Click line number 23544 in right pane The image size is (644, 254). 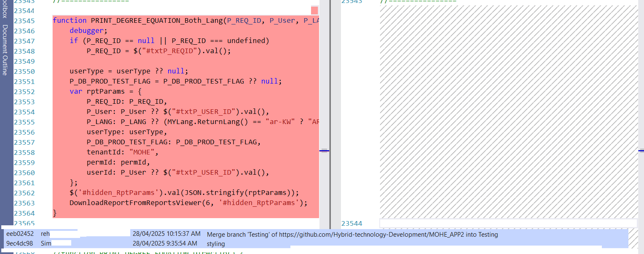352,223
